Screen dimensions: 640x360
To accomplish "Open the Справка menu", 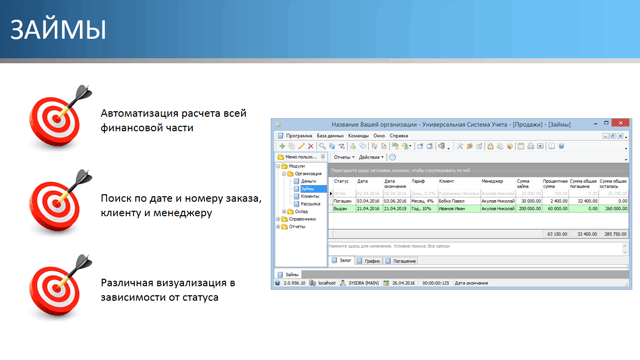I will (398, 136).
